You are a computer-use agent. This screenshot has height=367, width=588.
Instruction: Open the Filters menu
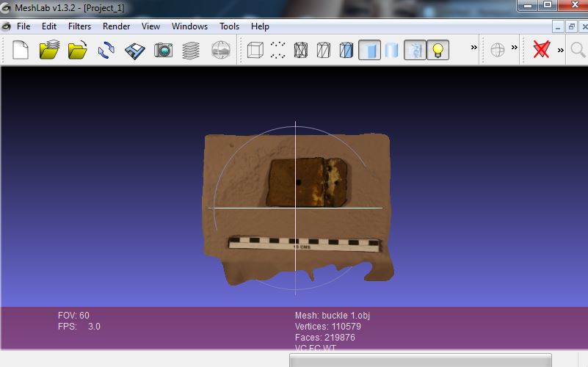[x=79, y=26]
